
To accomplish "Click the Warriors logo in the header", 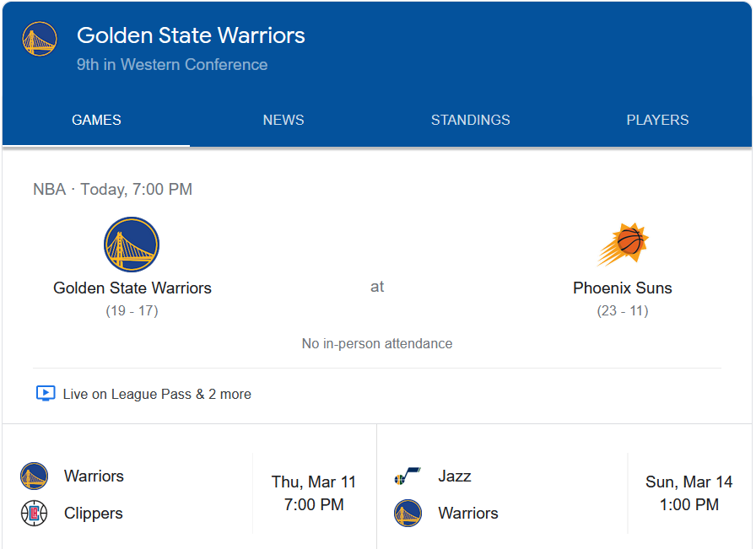I will 39,39.
